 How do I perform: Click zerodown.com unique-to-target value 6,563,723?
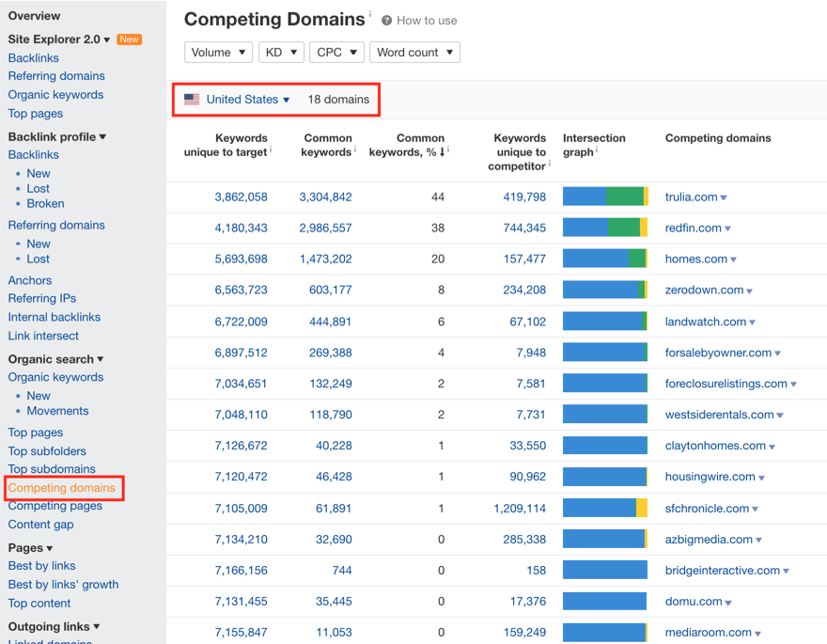(241, 290)
